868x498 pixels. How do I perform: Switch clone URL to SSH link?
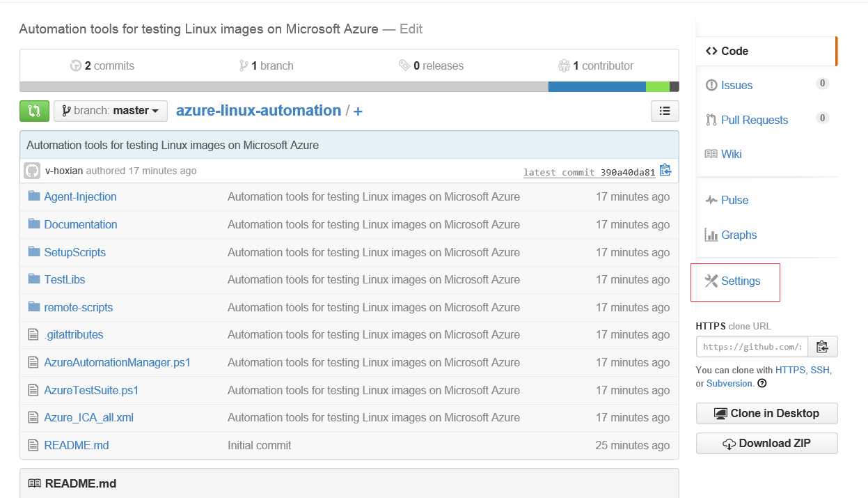click(x=820, y=370)
